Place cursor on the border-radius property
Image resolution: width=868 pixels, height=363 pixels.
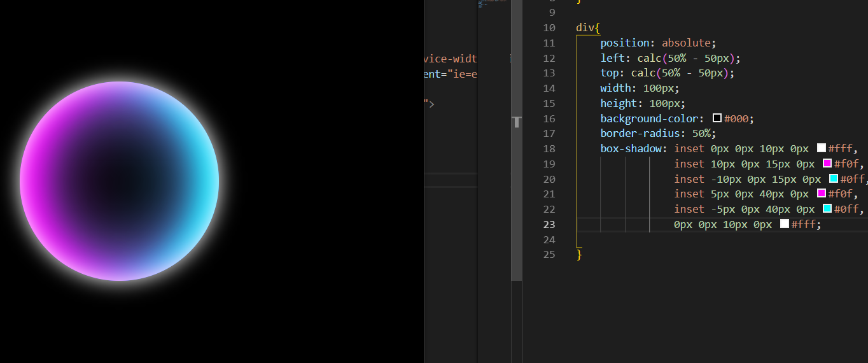point(637,134)
